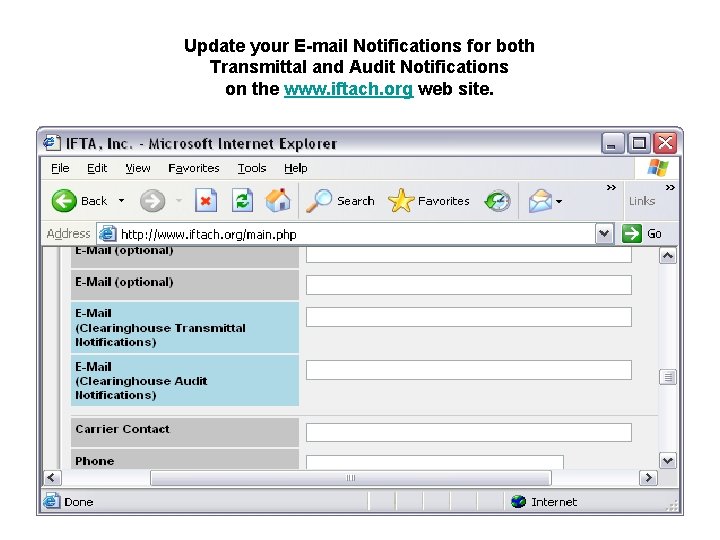
Task: Click the grey Forward arrow button
Action: [152, 201]
